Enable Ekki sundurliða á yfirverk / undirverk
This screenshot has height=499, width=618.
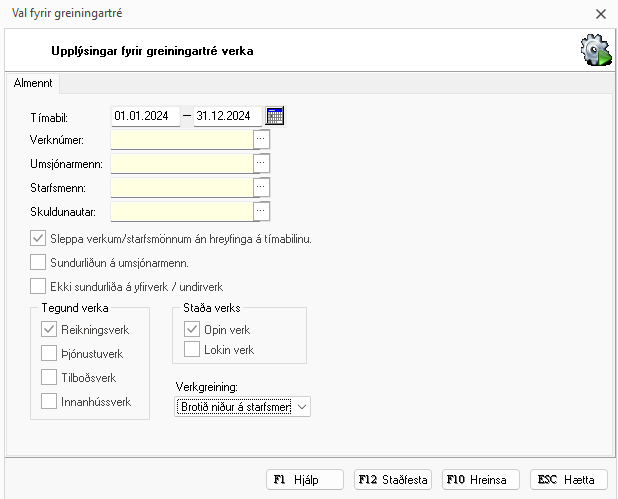tap(38, 287)
